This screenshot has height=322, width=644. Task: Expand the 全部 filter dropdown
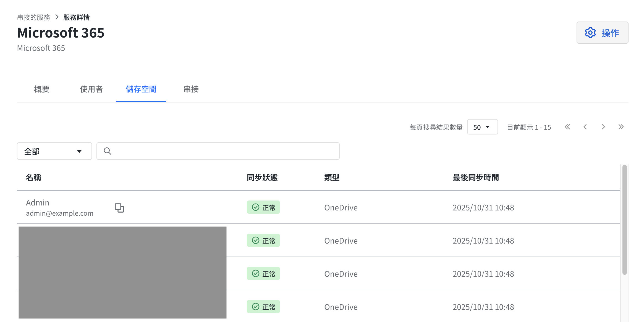click(x=54, y=151)
